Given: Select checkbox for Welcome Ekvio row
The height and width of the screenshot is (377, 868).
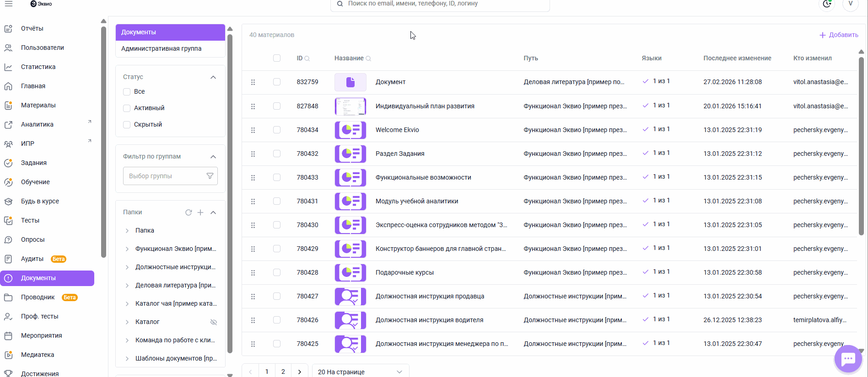Looking at the screenshot, I should 277,130.
